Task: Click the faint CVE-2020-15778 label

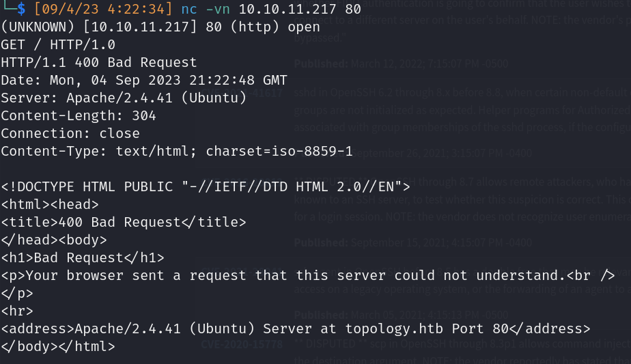Action: tap(232, 344)
